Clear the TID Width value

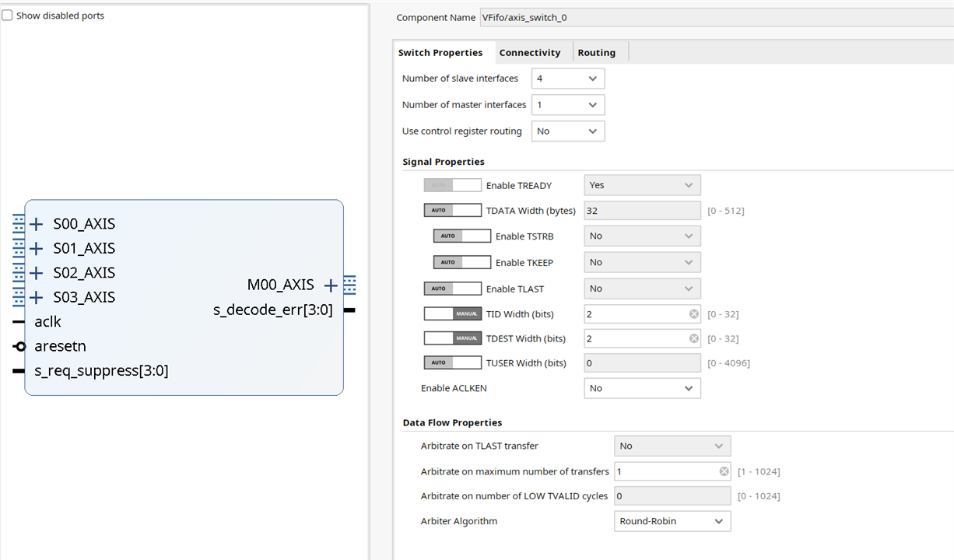click(693, 314)
